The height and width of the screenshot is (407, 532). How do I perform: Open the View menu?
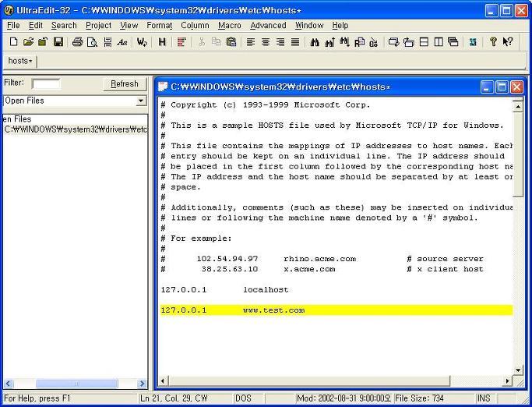(129, 26)
